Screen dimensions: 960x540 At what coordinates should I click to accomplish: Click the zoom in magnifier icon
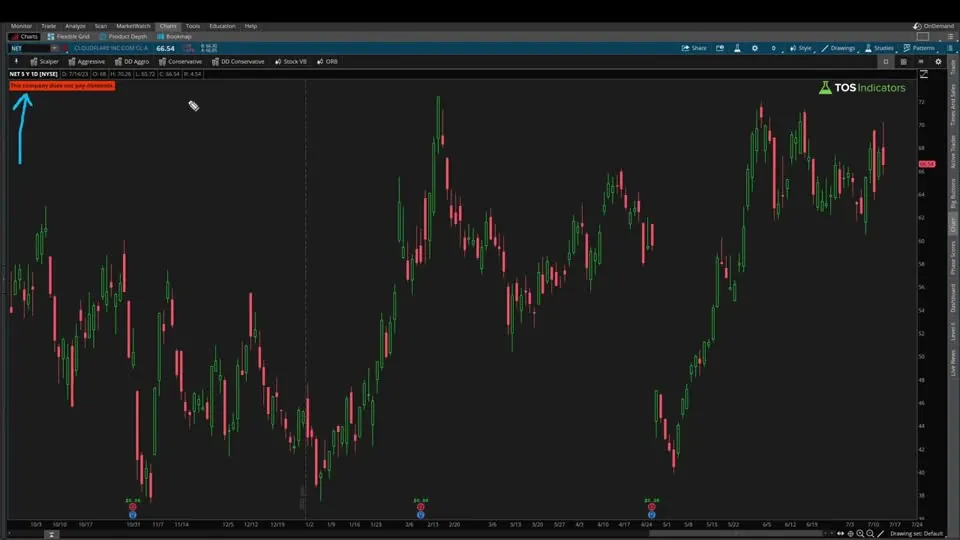pos(860,534)
